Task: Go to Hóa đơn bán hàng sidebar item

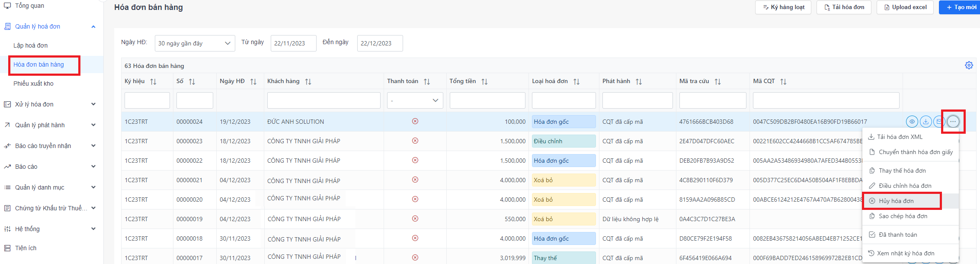Action: tap(39, 64)
